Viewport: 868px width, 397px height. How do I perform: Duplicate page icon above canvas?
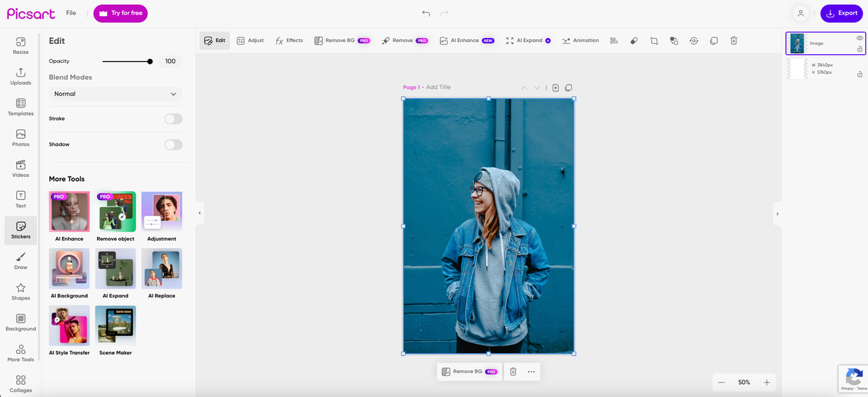coord(568,87)
